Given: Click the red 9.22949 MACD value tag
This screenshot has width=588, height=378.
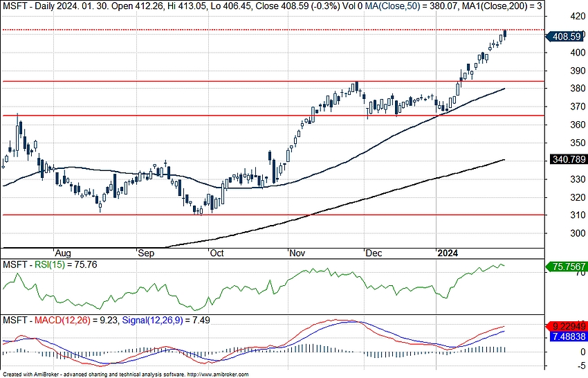Looking at the screenshot, I should [567, 327].
